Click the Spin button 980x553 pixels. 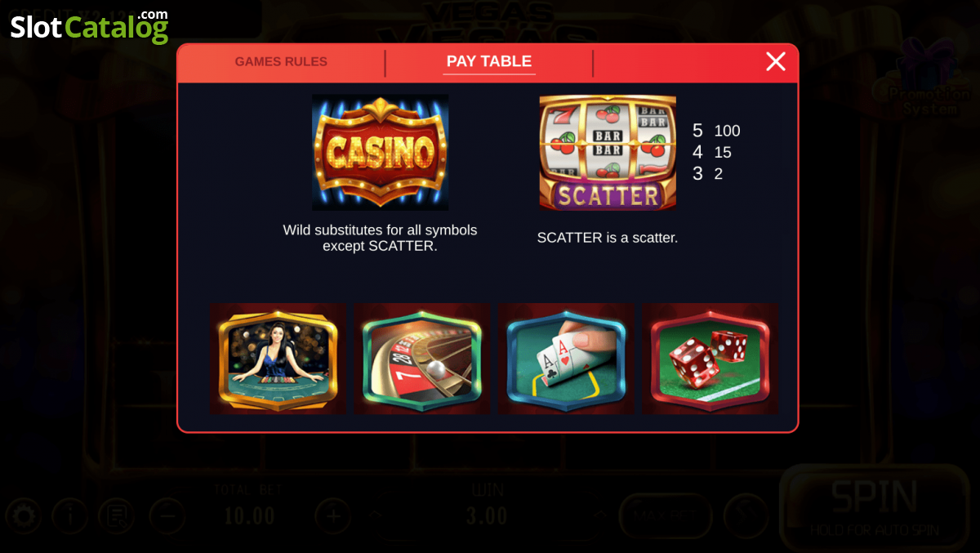tap(875, 506)
